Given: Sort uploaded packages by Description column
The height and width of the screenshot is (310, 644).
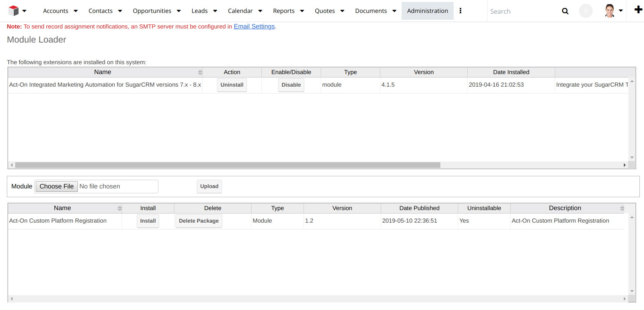Looking at the screenshot, I should pyautogui.click(x=622, y=208).
